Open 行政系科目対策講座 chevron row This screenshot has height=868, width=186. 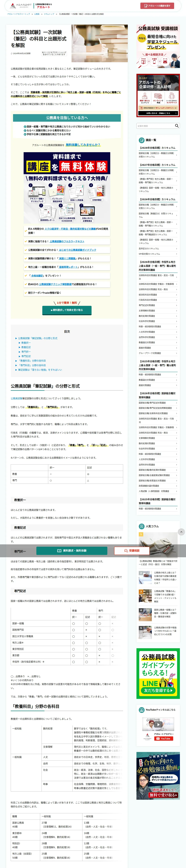158,300
